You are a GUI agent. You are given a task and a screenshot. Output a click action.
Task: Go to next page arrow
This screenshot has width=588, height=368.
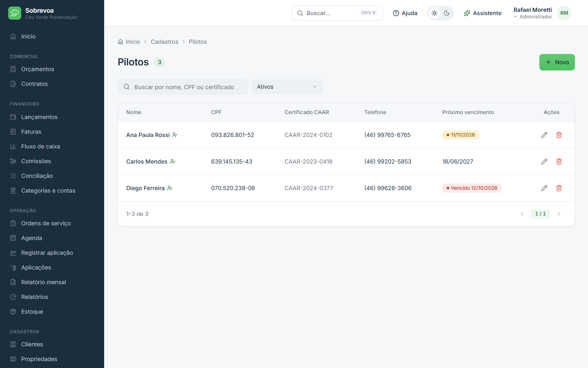pos(559,214)
